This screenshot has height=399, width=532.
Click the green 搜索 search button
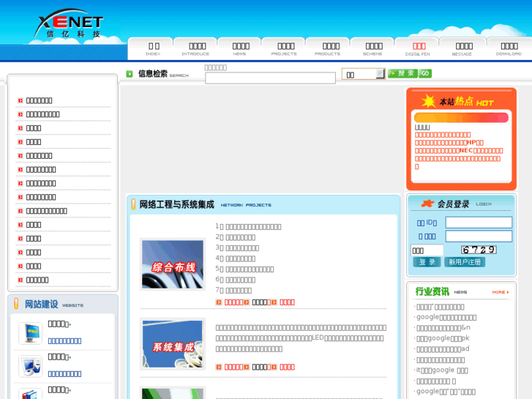point(402,73)
